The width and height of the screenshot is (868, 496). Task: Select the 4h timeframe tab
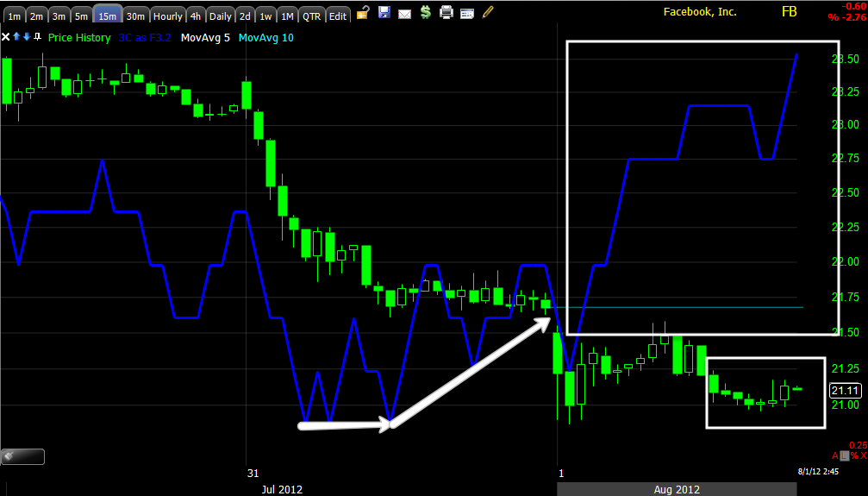pos(196,16)
